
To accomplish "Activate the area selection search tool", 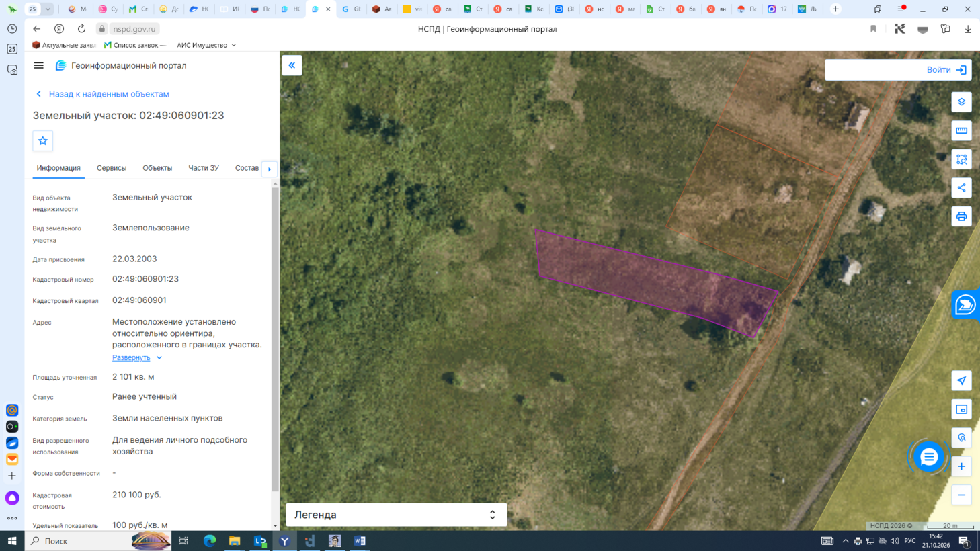I will coord(961,159).
